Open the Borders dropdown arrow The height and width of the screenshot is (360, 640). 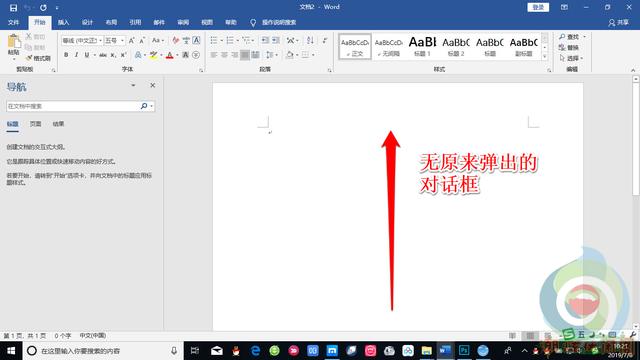click(313, 55)
